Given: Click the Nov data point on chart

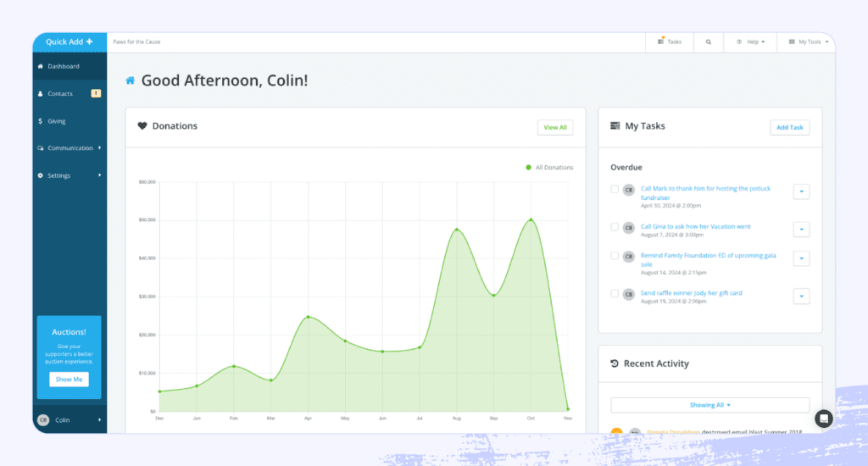Looking at the screenshot, I should tap(568, 409).
